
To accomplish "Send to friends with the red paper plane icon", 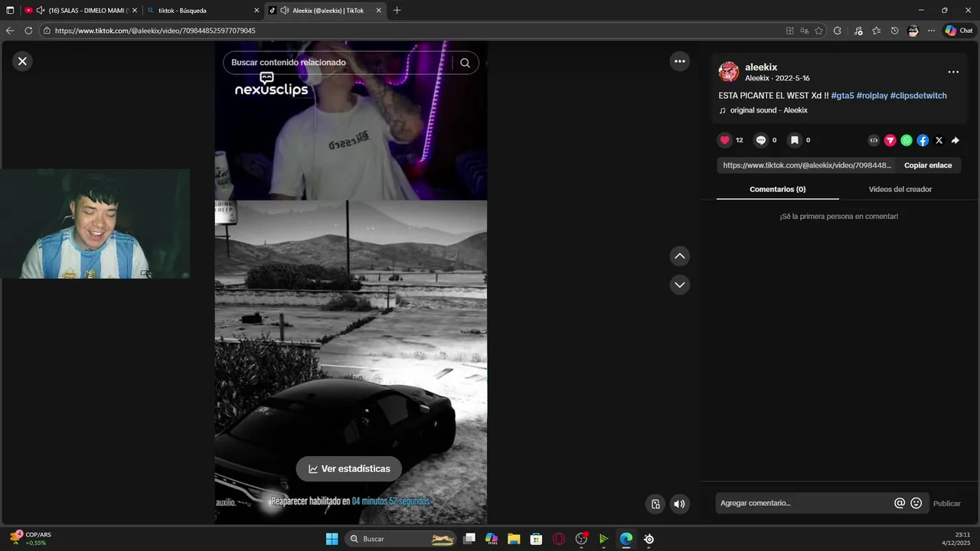I will click(890, 140).
